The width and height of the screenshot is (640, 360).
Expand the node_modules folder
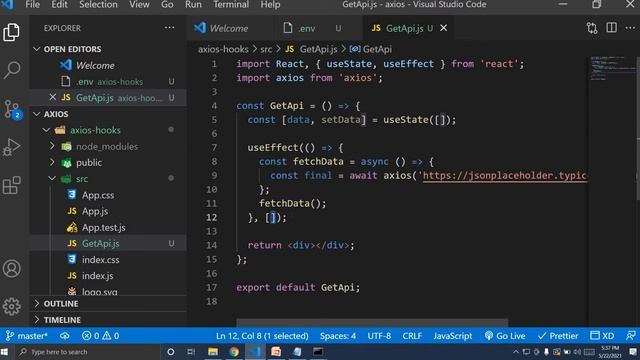tap(107, 146)
